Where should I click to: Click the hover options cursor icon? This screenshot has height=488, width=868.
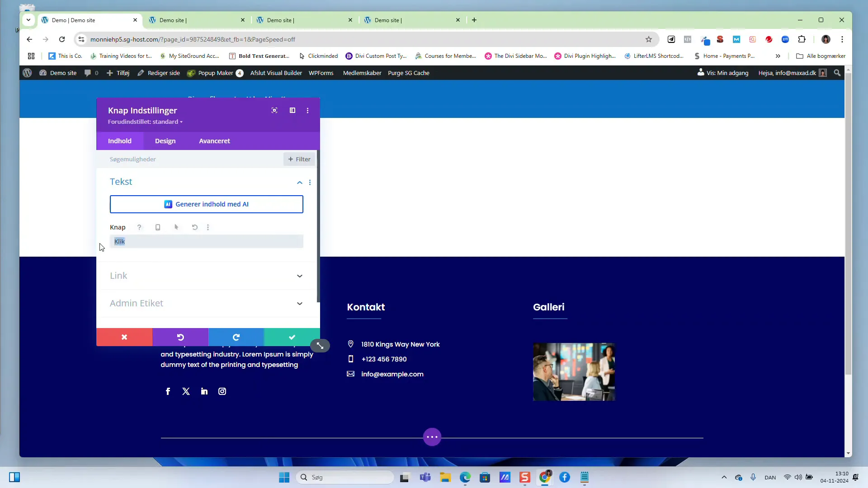pyautogui.click(x=176, y=227)
